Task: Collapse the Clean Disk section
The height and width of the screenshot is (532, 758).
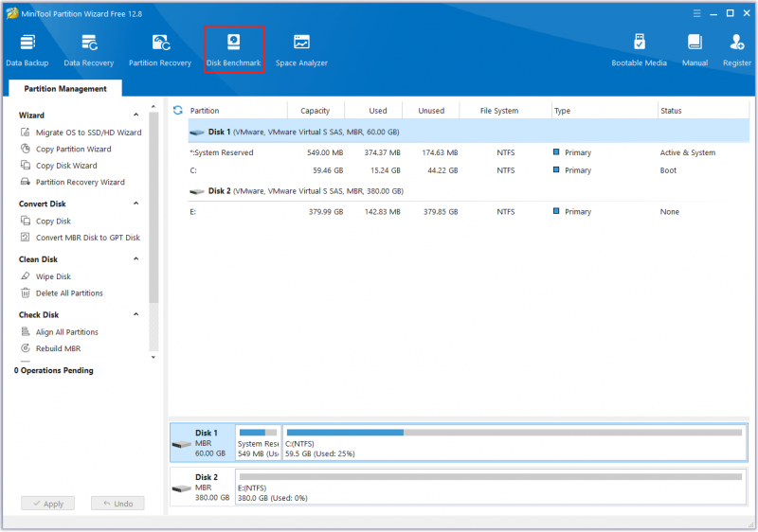Action: tap(135, 258)
